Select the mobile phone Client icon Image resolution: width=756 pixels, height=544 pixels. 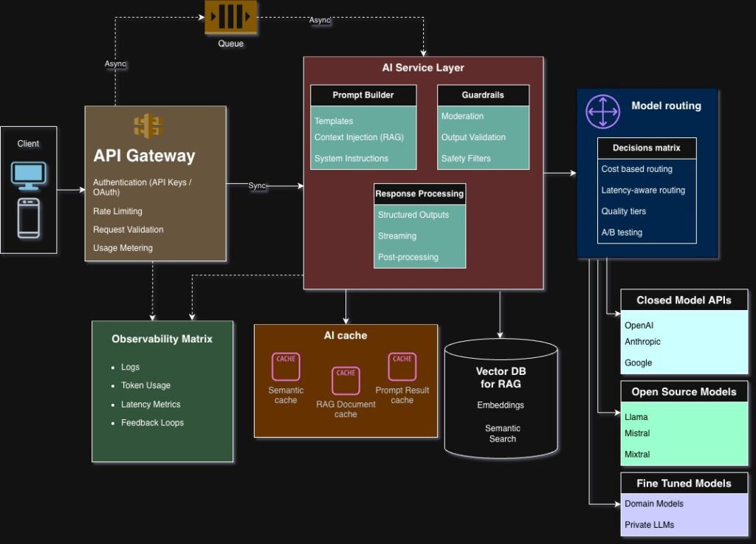(x=28, y=218)
